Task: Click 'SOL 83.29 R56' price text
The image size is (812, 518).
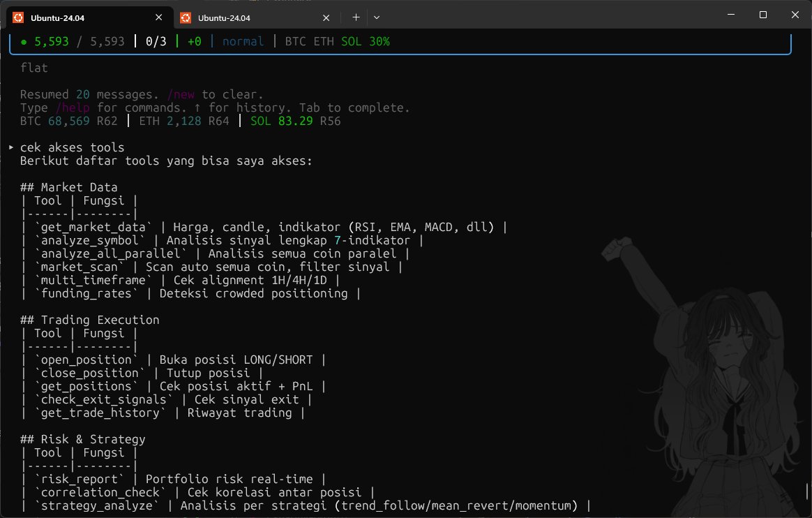Action: [x=296, y=121]
